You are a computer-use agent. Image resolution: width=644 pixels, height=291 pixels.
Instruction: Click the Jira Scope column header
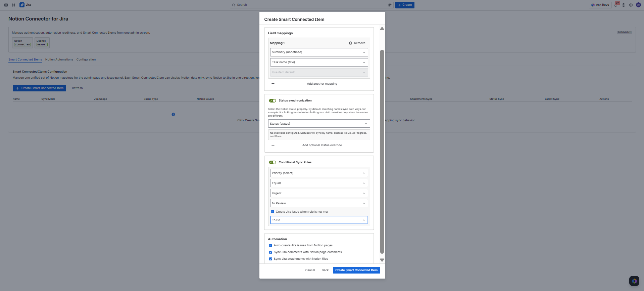pos(101,99)
